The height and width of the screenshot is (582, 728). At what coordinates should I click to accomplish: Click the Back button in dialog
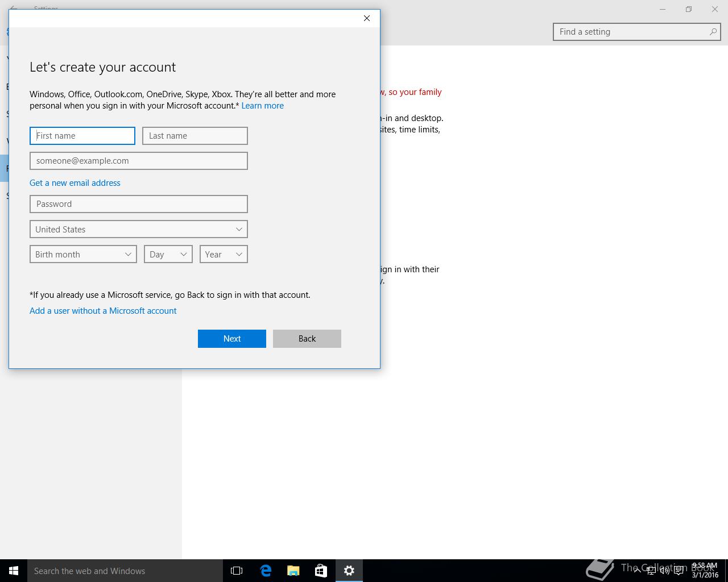pos(307,339)
